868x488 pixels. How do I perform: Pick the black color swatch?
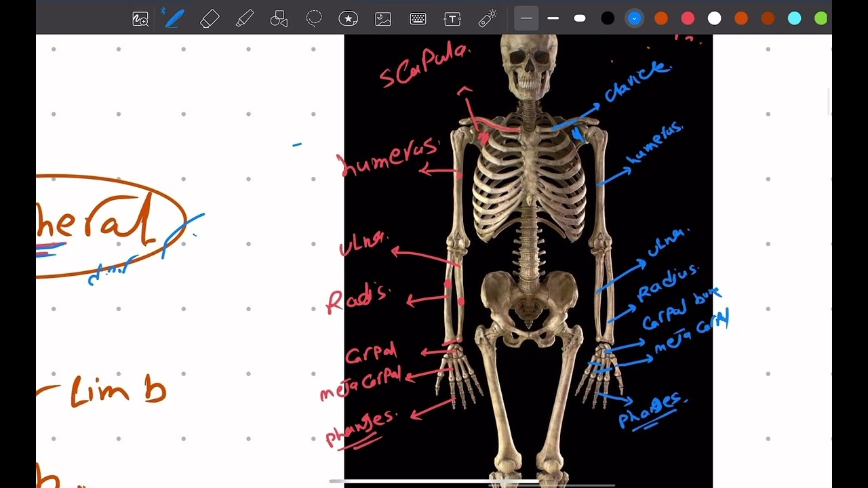coord(608,18)
